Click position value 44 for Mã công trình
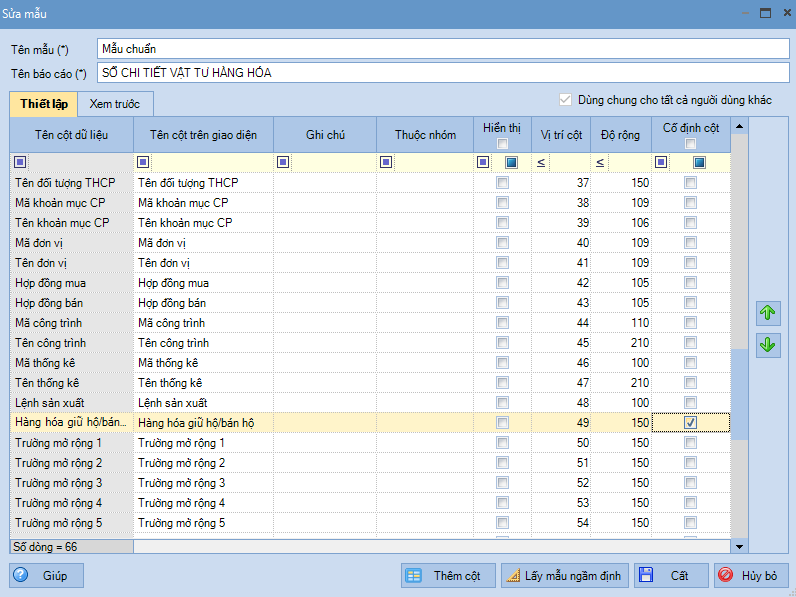796x597 pixels. [561, 323]
